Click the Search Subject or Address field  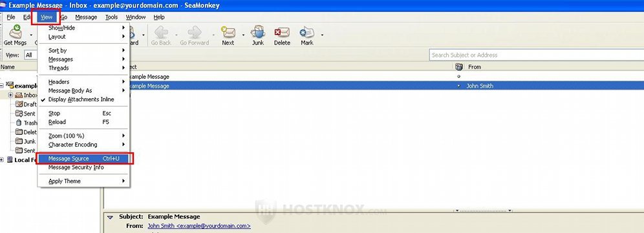tap(537, 55)
